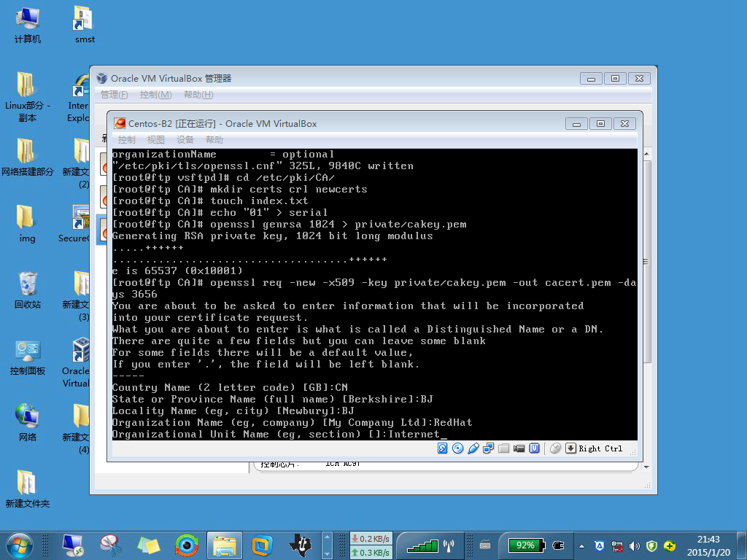Click the taskbar clock showing 21:43
747x560 pixels.
(x=708, y=545)
